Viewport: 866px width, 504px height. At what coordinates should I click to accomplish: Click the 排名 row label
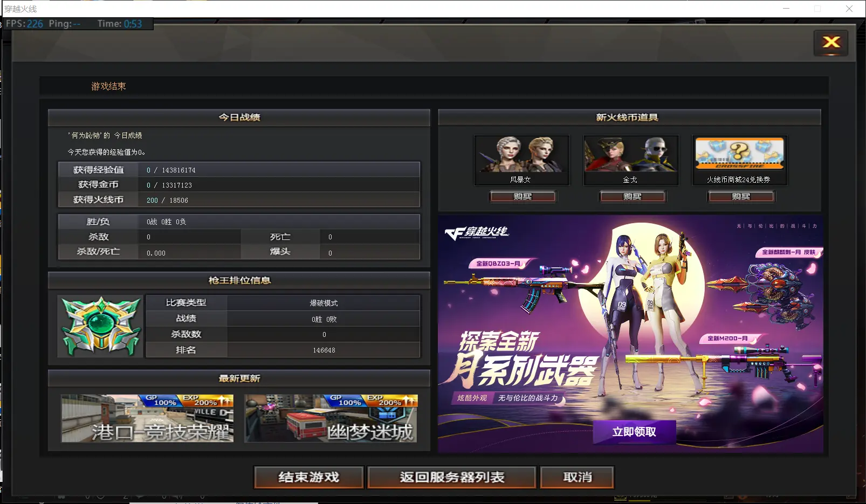tap(186, 350)
